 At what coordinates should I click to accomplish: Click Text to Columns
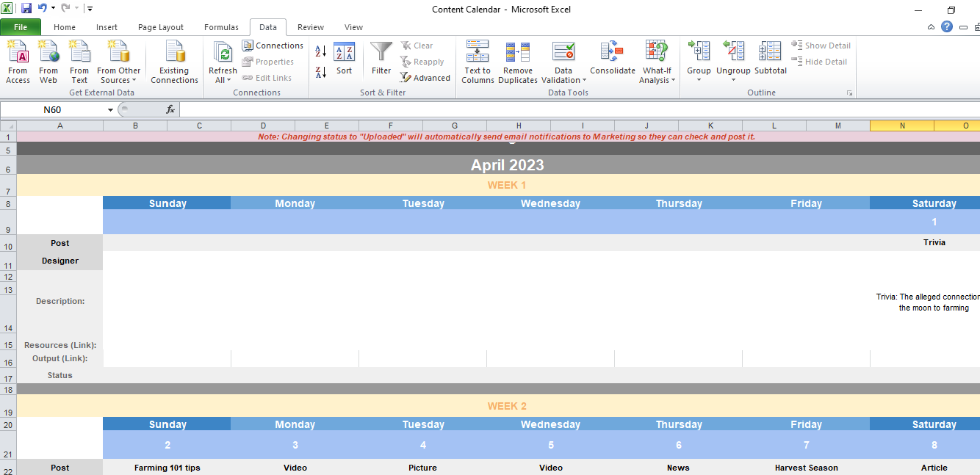[478, 62]
